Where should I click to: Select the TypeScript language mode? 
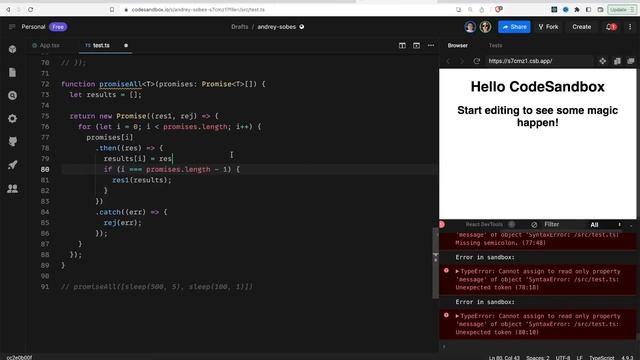coord(602,358)
